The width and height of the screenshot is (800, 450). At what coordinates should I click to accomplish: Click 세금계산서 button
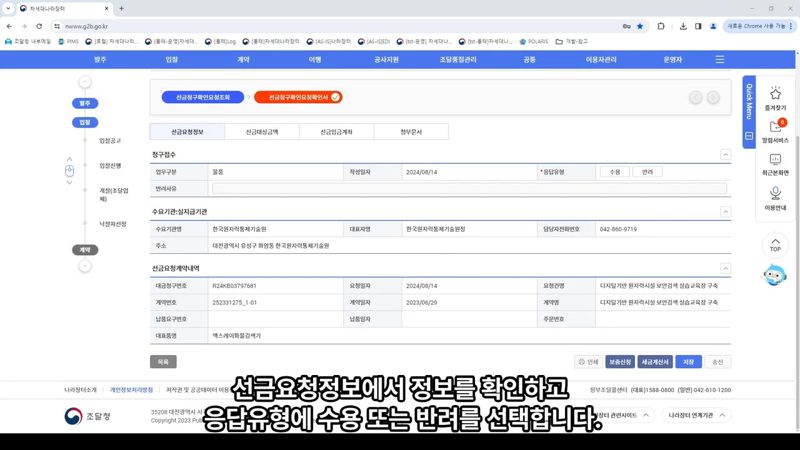tap(655, 362)
